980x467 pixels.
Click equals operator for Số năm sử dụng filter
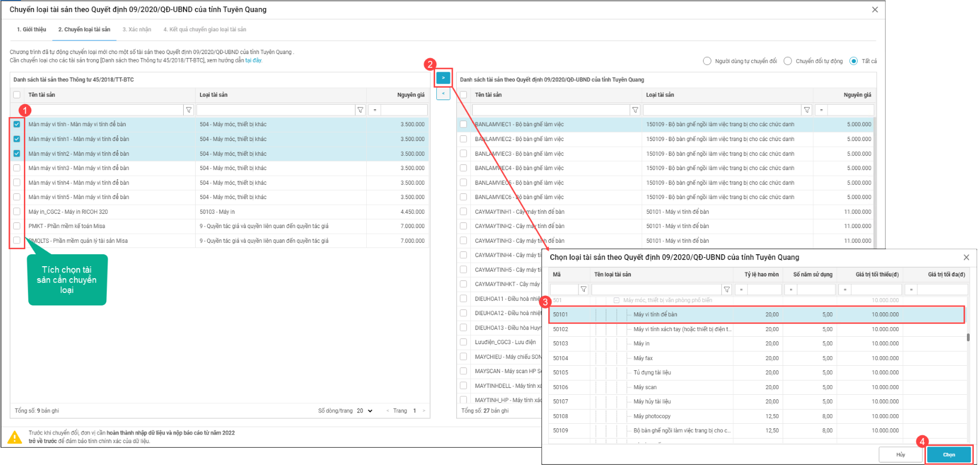(x=791, y=290)
